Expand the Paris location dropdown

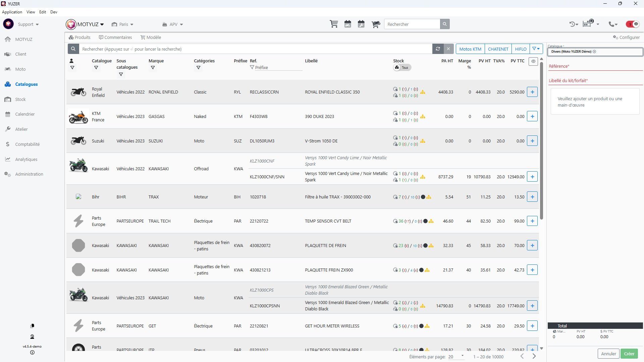tap(123, 24)
